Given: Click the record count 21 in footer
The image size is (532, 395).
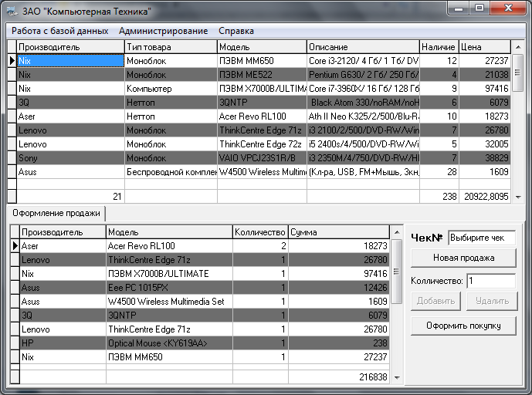Looking at the screenshot, I should [x=70, y=197].
